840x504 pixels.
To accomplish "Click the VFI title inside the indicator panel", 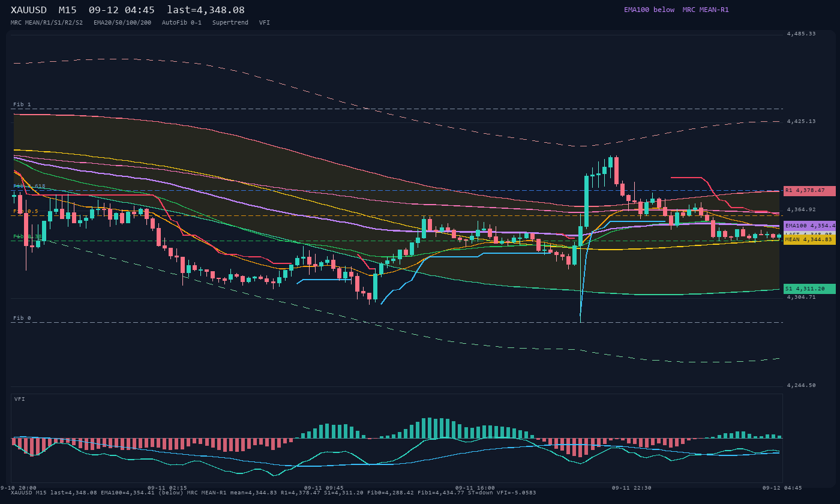I will [x=20, y=399].
